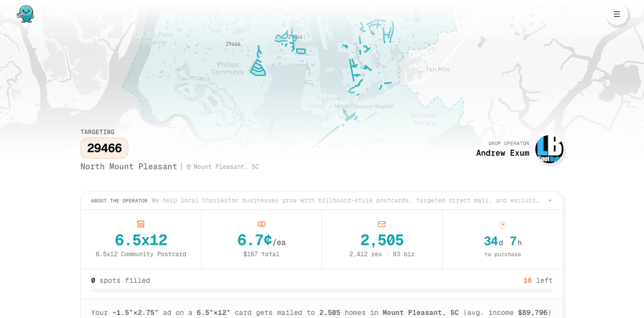Click the location pin beside Mount Pleasant, SC
Screen dimensions: 644x318
tap(189, 167)
